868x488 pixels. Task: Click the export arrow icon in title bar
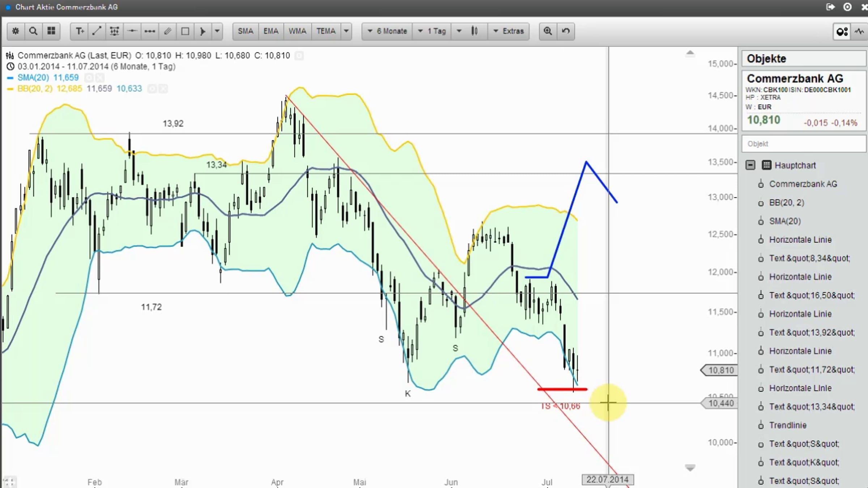(x=830, y=7)
